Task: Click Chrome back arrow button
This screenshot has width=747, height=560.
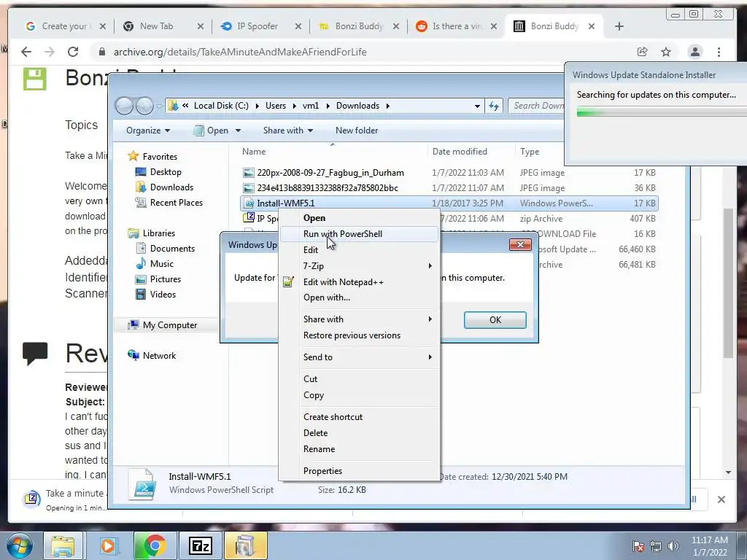Action: click(x=26, y=52)
